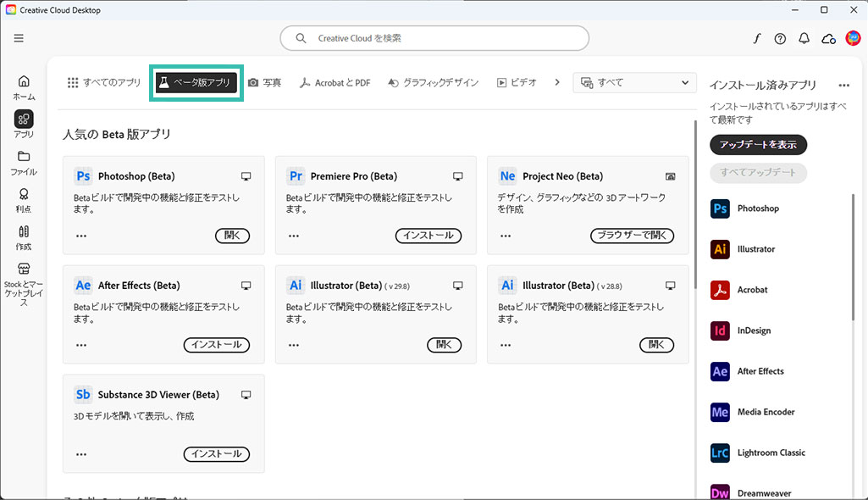Screen dimensions: 868x500
Task: Click the Photoshop (Beta) Ps icon
Action: pyautogui.click(x=83, y=176)
